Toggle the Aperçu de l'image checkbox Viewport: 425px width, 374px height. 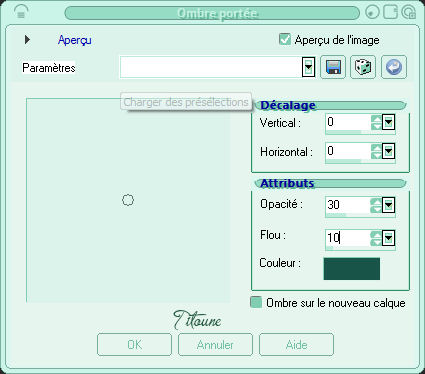tap(285, 39)
